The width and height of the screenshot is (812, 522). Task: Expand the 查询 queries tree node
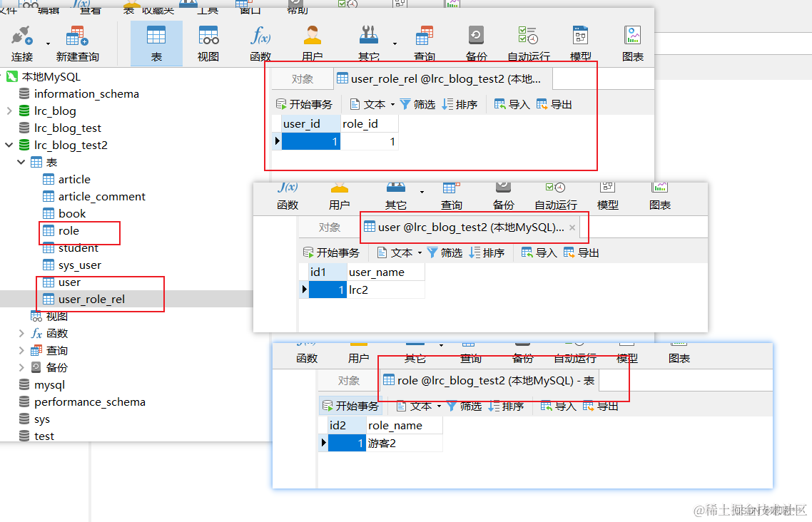point(21,350)
